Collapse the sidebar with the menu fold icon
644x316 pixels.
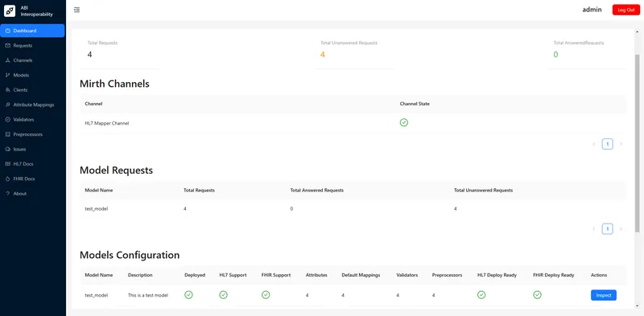[76, 10]
